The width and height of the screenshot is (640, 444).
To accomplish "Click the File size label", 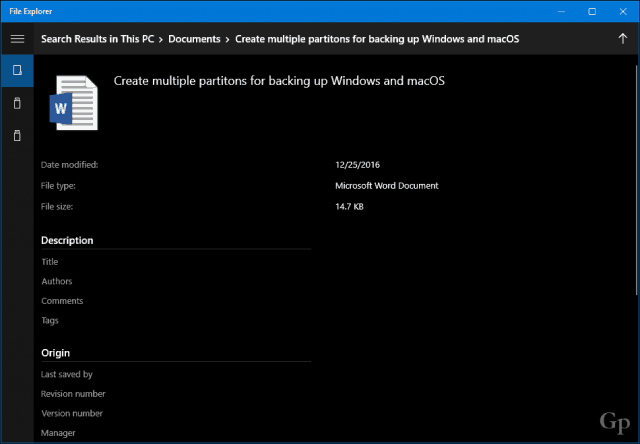I will 57,206.
